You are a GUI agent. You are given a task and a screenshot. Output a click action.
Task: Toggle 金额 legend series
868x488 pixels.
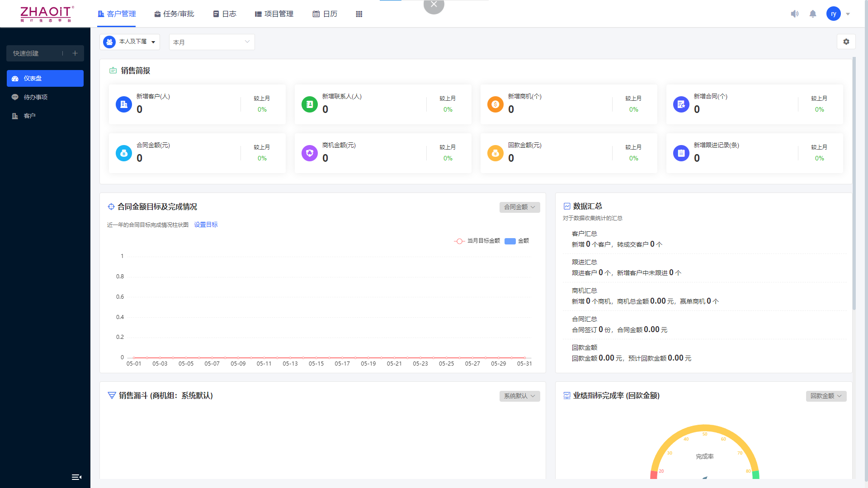(517, 241)
